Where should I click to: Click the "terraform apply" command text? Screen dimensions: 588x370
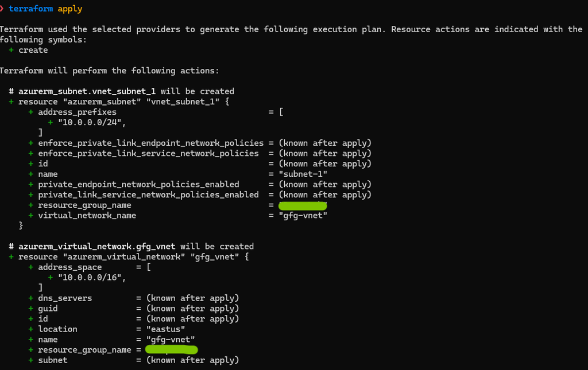[x=45, y=9]
